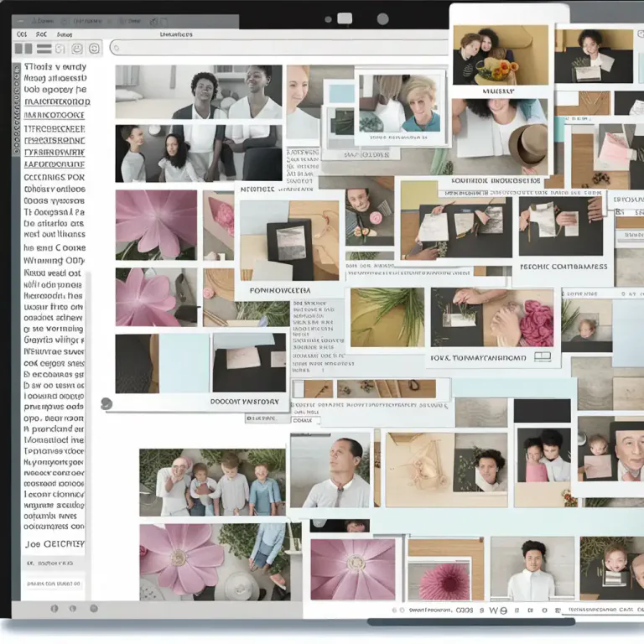Focus the long search input field

(279, 48)
